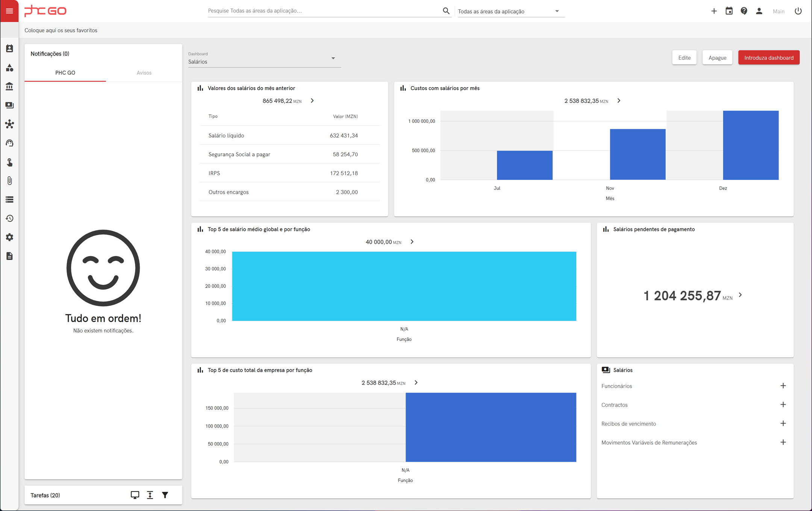The height and width of the screenshot is (511, 812).
Task: Switch to the Avisos tab
Action: (144, 73)
